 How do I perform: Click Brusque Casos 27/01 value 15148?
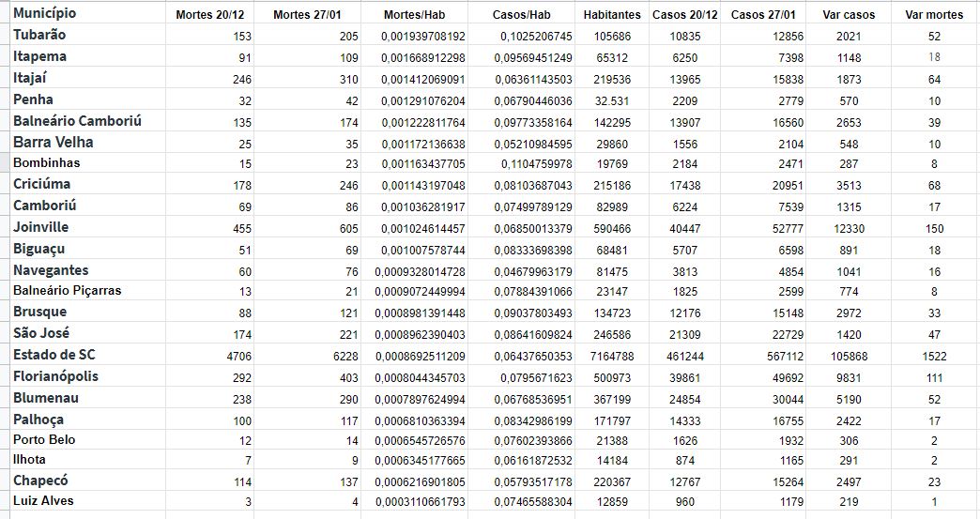(789, 313)
